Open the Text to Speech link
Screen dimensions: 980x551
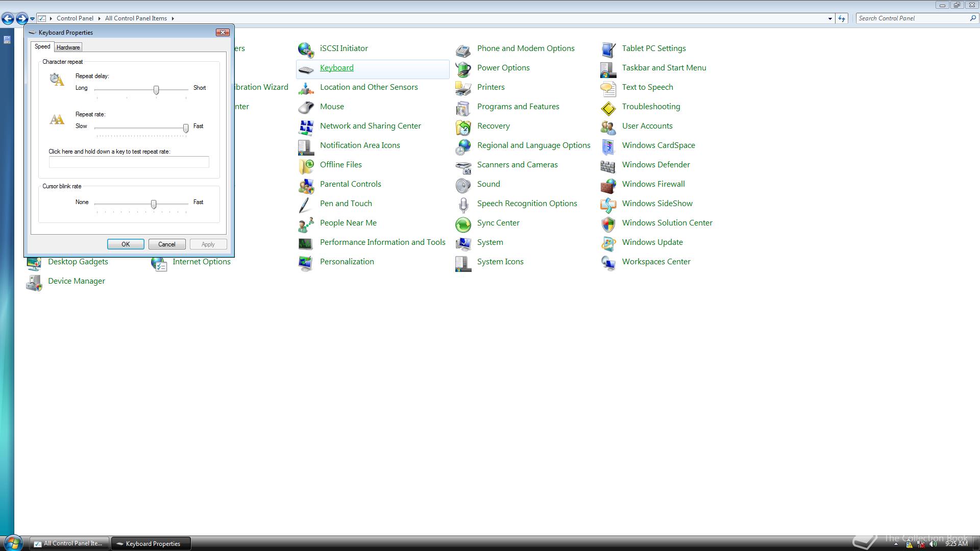tap(647, 87)
